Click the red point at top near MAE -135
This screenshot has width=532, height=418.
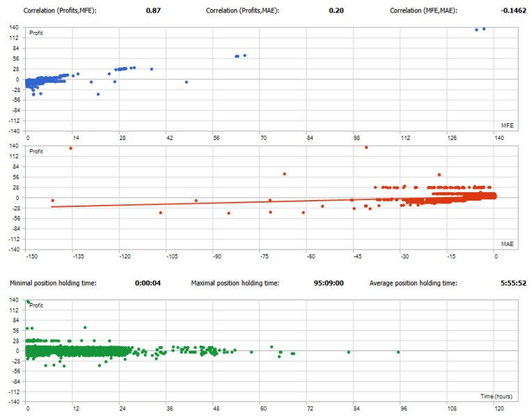click(70, 148)
